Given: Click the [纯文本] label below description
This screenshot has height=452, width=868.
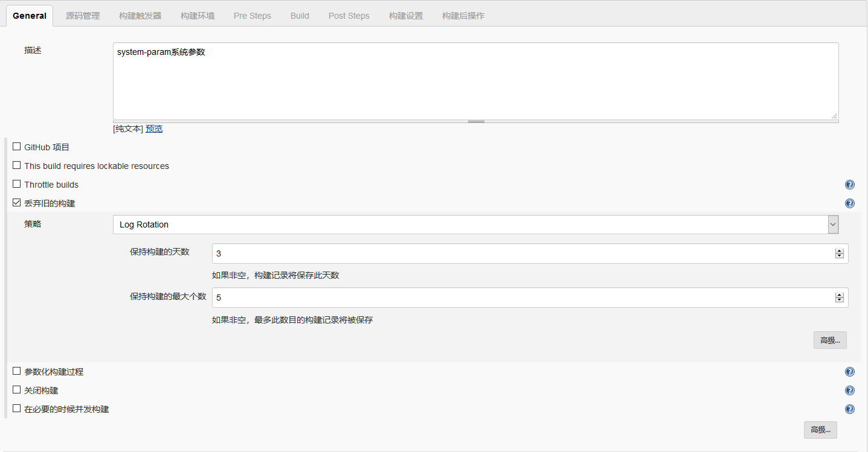Looking at the screenshot, I should (x=128, y=129).
